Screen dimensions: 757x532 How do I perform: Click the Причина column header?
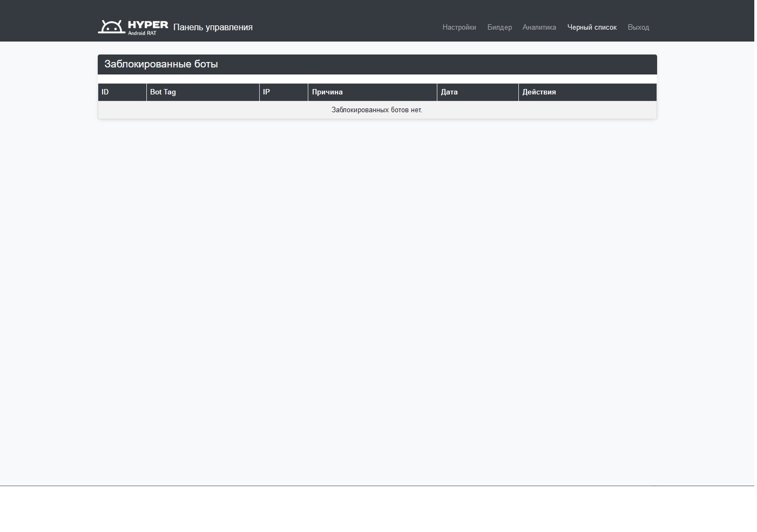(x=327, y=92)
